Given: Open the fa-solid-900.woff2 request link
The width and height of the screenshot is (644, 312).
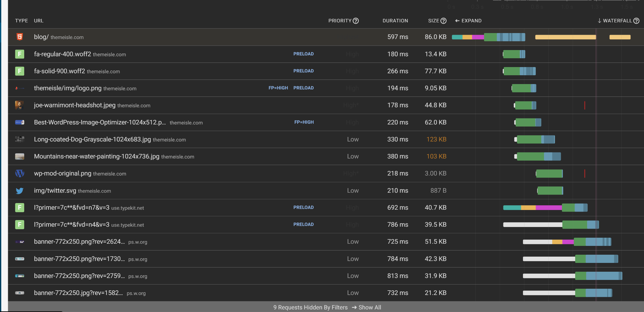Looking at the screenshot, I should click(59, 71).
